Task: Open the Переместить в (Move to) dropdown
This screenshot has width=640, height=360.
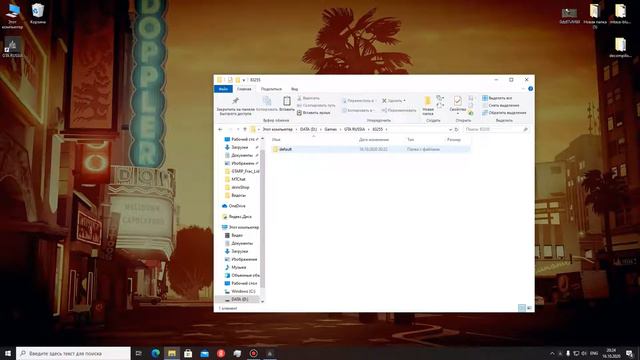Action: 358,100
